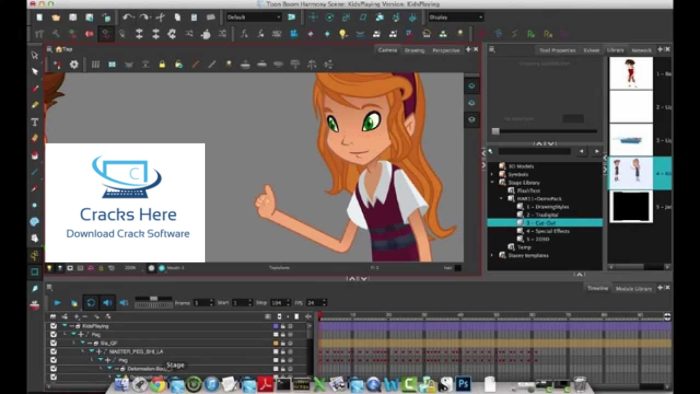Viewport: 700px width, 394px height.
Task: Click the previous arrow button in Library search
Action: pyautogui.click(x=581, y=152)
